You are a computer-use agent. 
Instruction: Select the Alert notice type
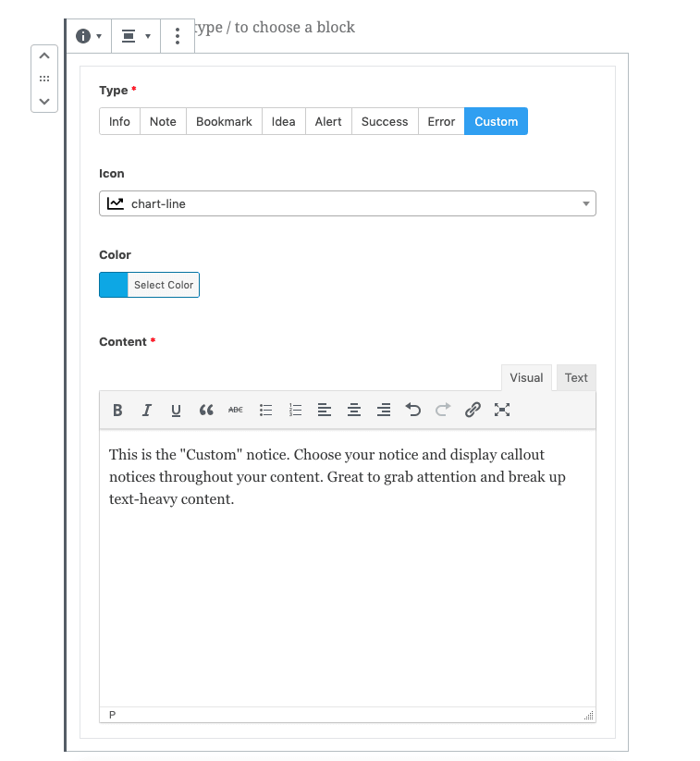pyautogui.click(x=328, y=121)
